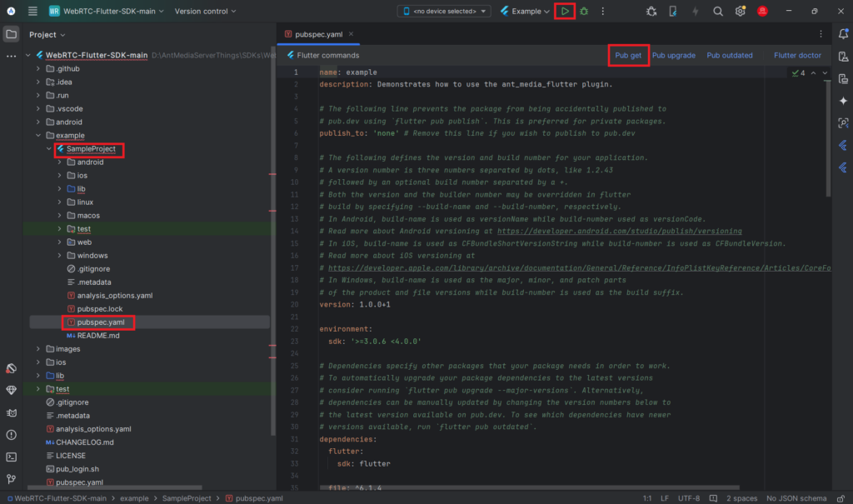This screenshot has width=853, height=504.
Task: Click SampleProject in the breadcrumb bar
Action: coord(187,498)
